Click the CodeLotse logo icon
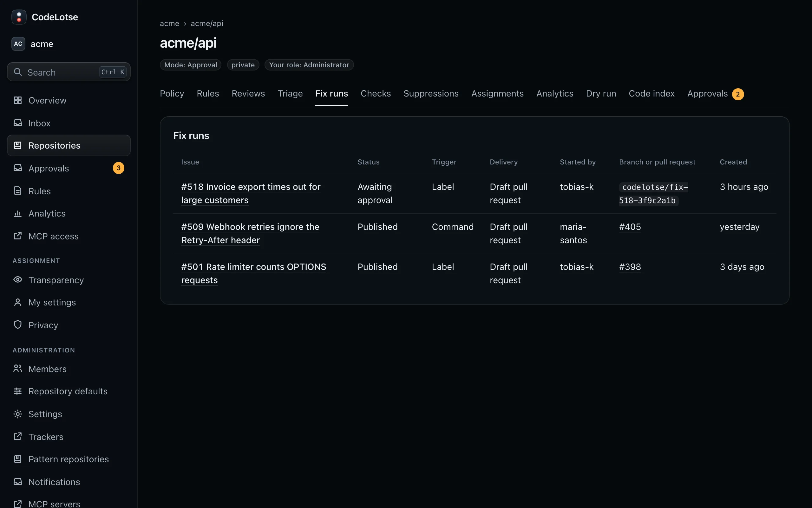812x508 pixels. [x=19, y=17]
